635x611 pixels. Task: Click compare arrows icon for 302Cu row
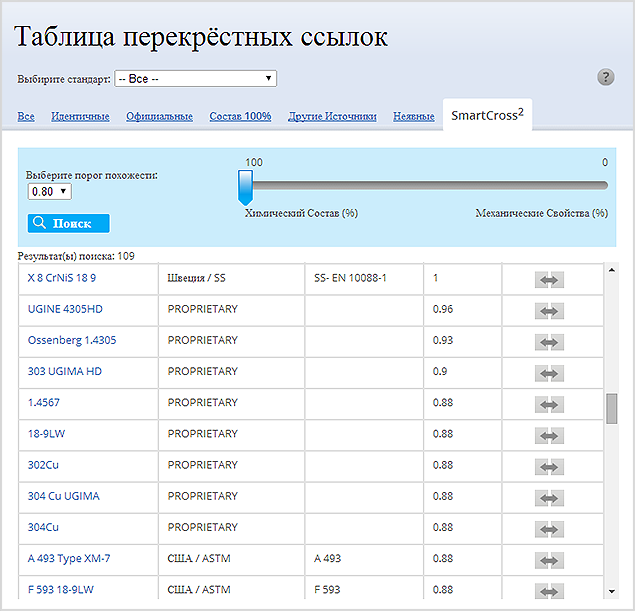pyautogui.click(x=549, y=467)
